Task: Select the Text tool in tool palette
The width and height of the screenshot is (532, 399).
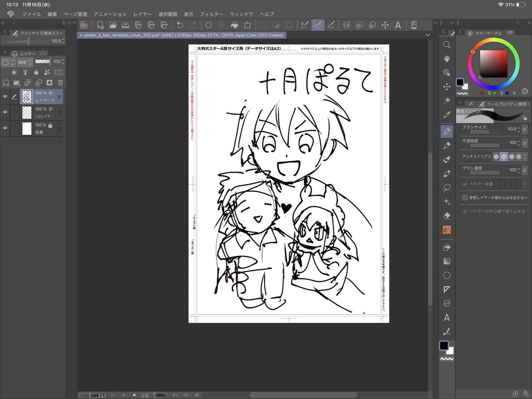Action: (447, 318)
